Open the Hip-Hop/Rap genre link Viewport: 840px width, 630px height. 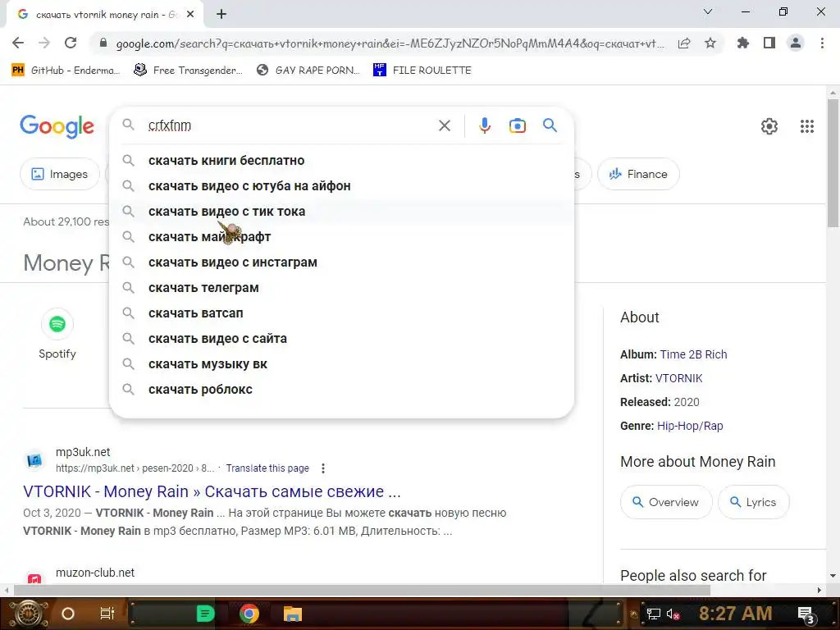(690, 426)
